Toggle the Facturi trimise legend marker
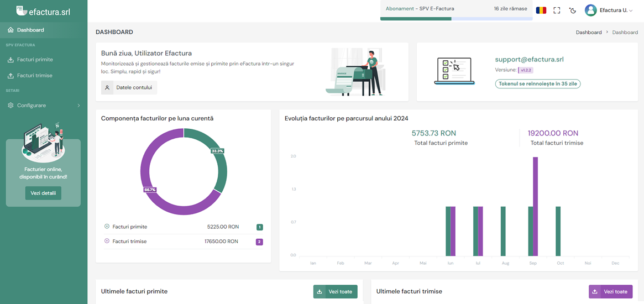 click(107, 241)
